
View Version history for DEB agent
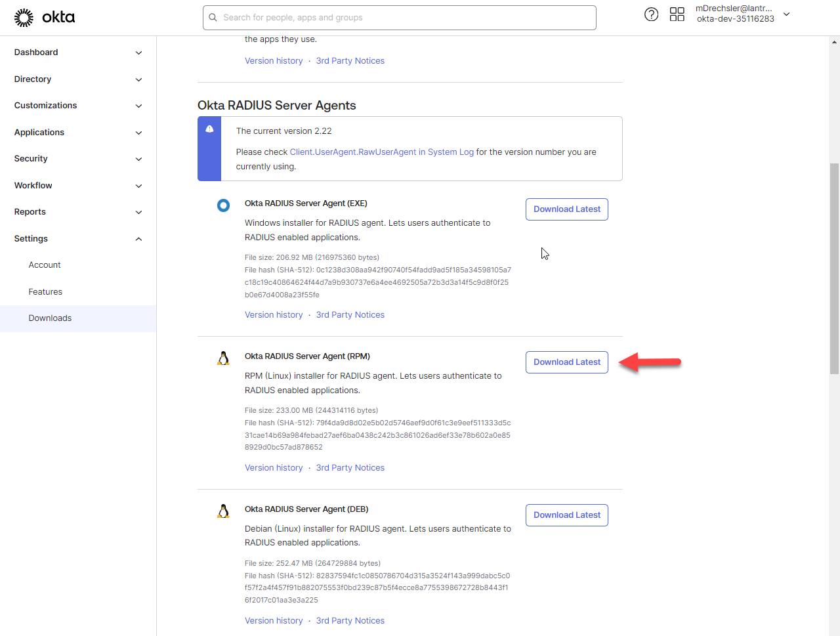tap(274, 621)
